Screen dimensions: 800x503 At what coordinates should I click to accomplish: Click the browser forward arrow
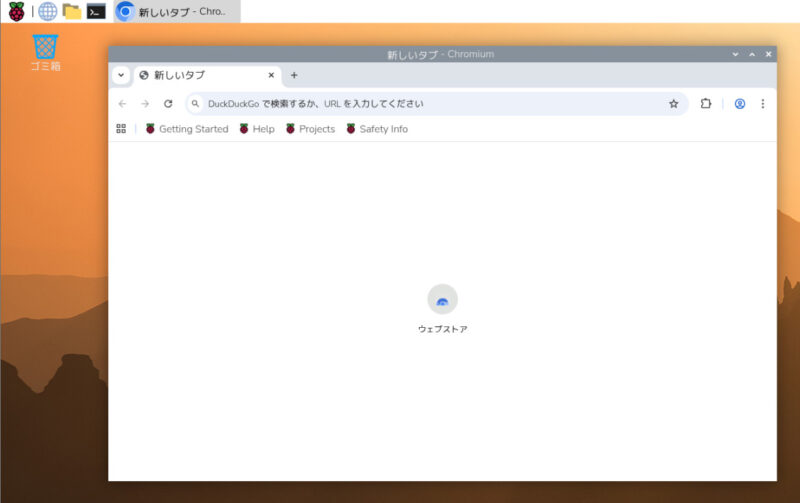[x=145, y=104]
